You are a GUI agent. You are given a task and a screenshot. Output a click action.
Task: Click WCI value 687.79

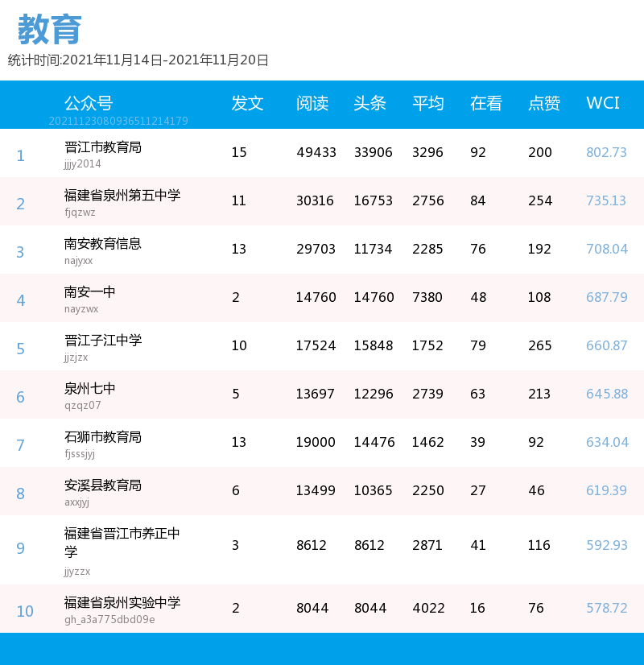(x=607, y=297)
